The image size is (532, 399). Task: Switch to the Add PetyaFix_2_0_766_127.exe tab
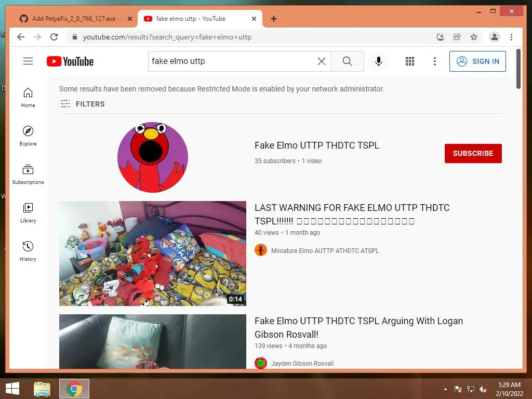point(74,19)
